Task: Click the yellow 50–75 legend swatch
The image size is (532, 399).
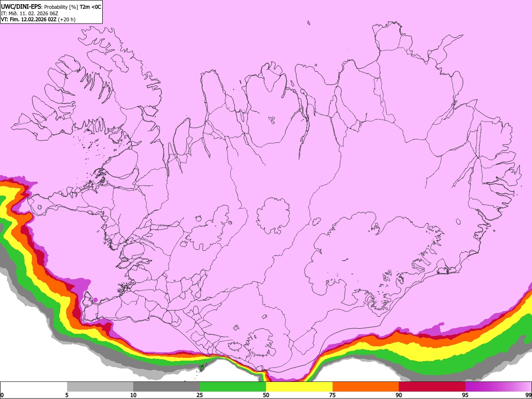Action: click(x=299, y=387)
